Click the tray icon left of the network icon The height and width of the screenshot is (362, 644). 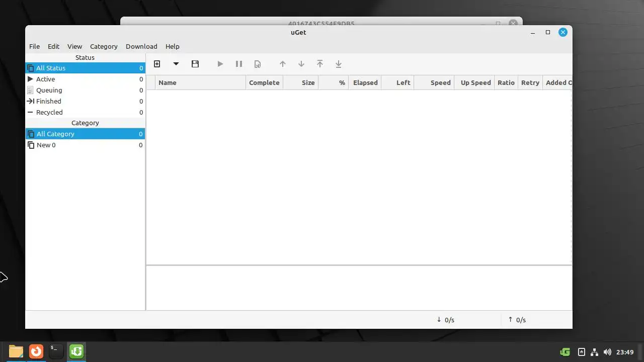pyautogui.click(x=582, y=352)
